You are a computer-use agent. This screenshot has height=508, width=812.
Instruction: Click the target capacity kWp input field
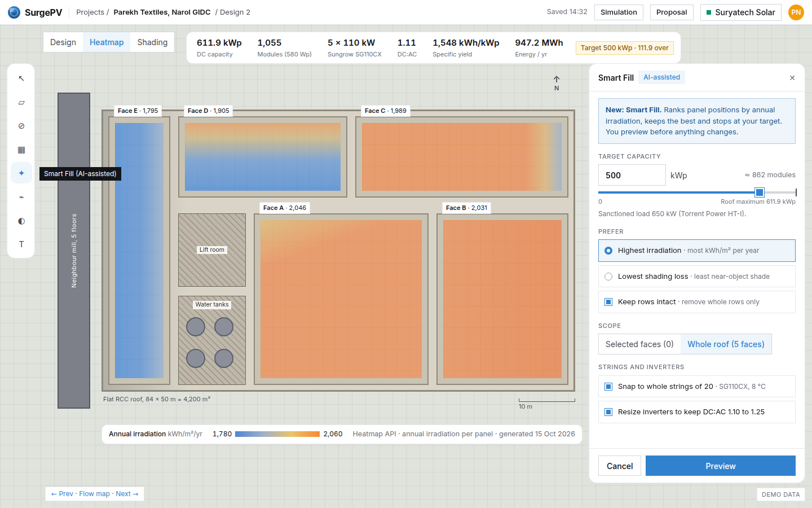632,175
